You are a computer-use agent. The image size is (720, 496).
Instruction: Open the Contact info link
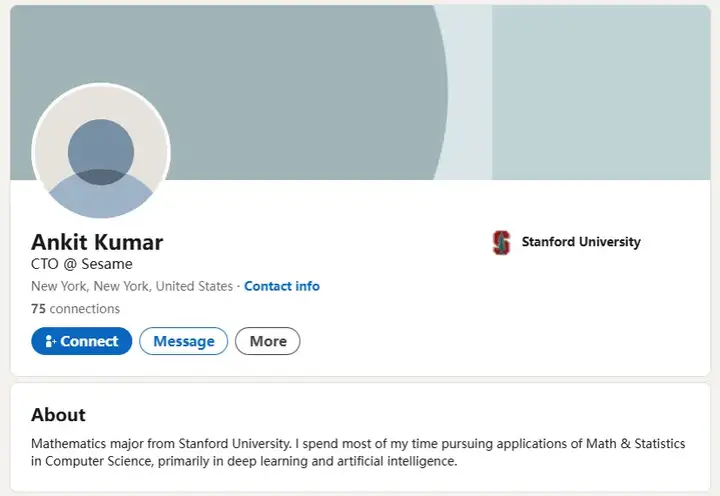coord(282,286)
